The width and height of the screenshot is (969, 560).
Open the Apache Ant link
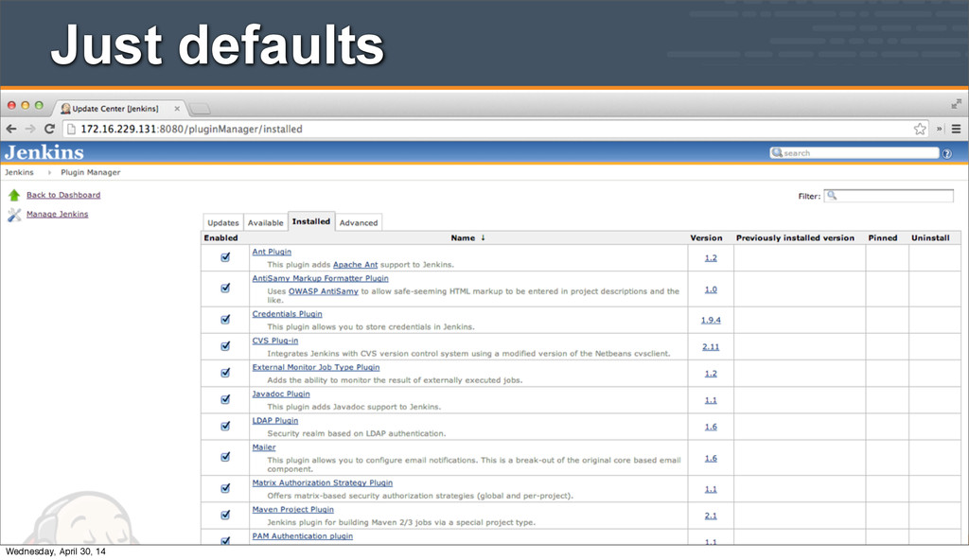(x=356, y=265)
